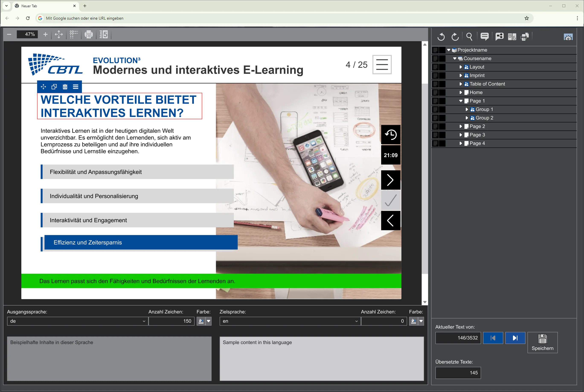Reload the browser page
Viewport: 584px width, 392px height.
click(28, 18)
